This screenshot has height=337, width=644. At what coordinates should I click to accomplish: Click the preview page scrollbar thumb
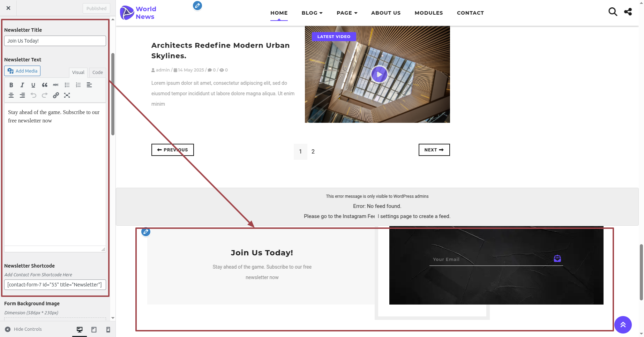tap(641, 272)
